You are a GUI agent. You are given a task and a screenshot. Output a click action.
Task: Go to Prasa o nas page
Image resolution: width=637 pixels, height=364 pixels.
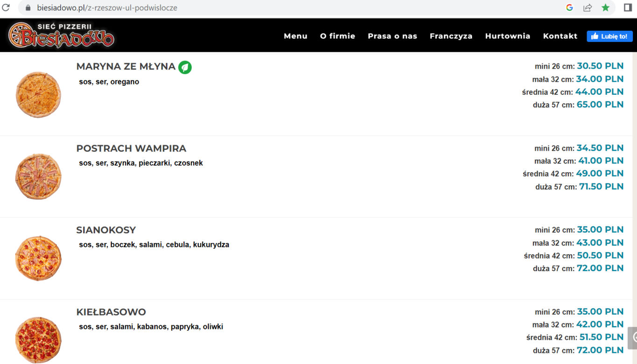coord(392,36)
